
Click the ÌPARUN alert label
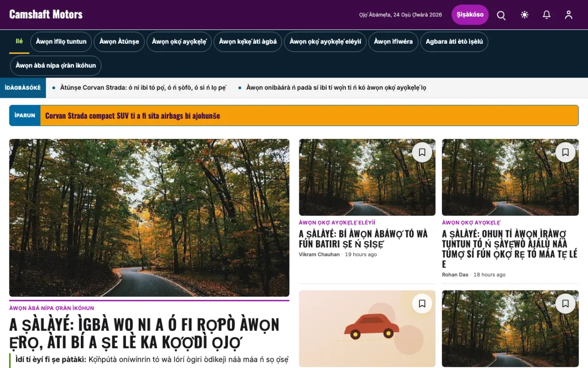click(25, 116)
